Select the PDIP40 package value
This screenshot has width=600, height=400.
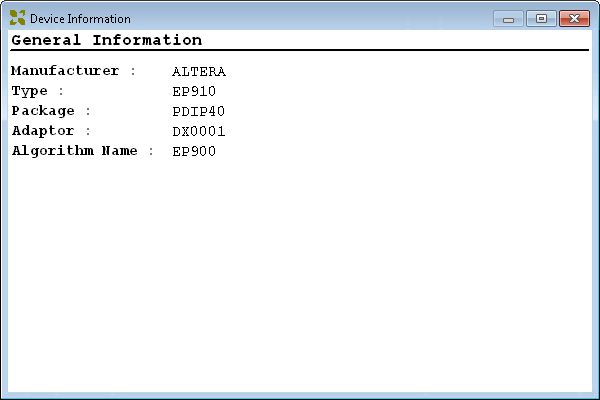tap(199, 111)
